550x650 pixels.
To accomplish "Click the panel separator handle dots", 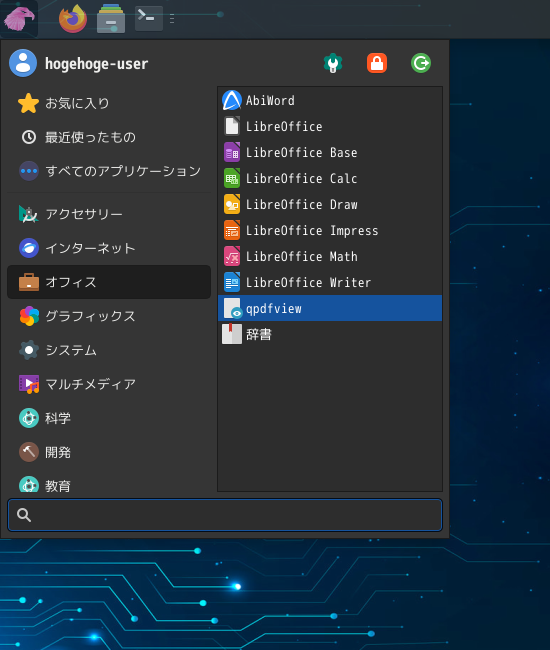I will 172,19.
